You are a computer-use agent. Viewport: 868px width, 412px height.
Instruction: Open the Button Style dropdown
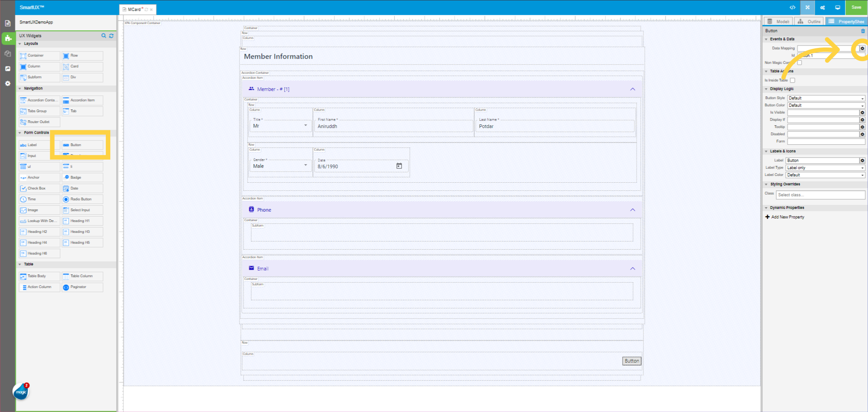(826, 98)
